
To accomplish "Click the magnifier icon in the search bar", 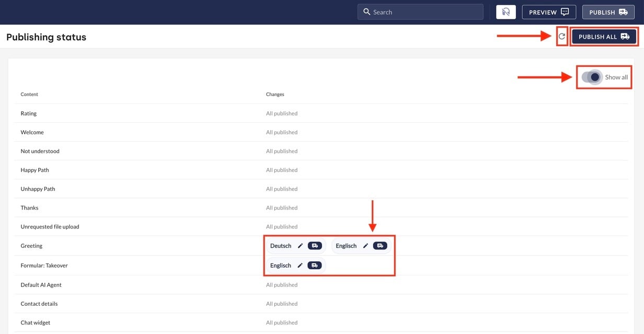I will [x=366, y=12].
